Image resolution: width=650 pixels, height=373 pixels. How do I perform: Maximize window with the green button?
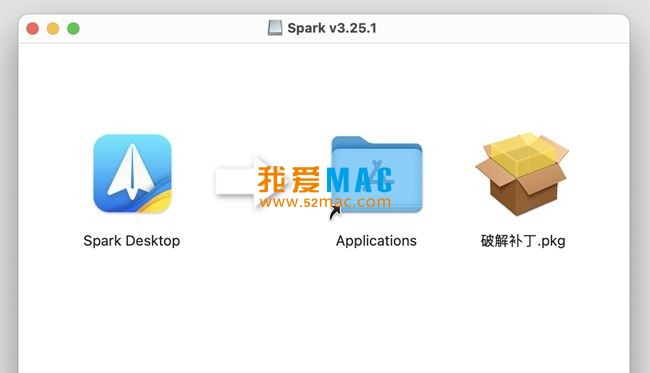73,28
